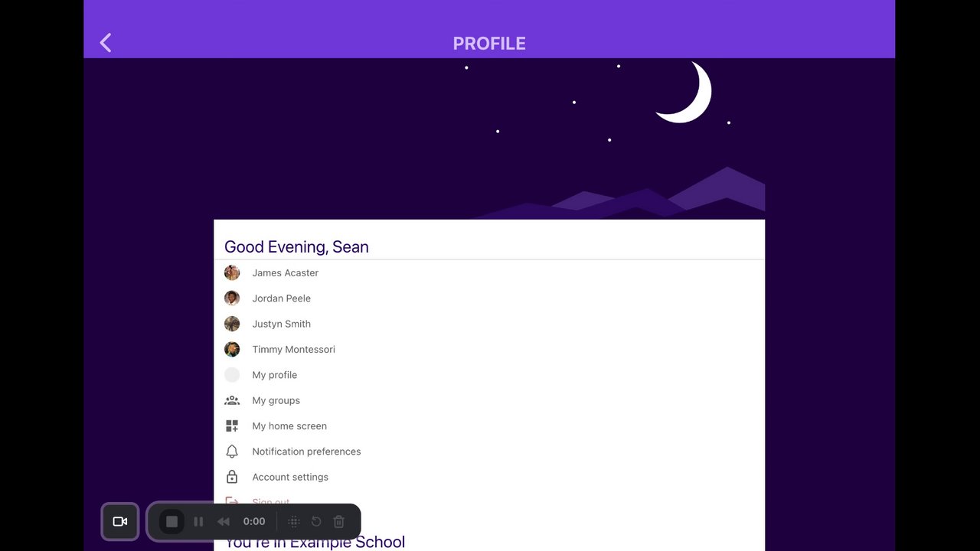Screen dimensions: 980x551
Task: Click the My groups people icon
Action: coord(232,400)
